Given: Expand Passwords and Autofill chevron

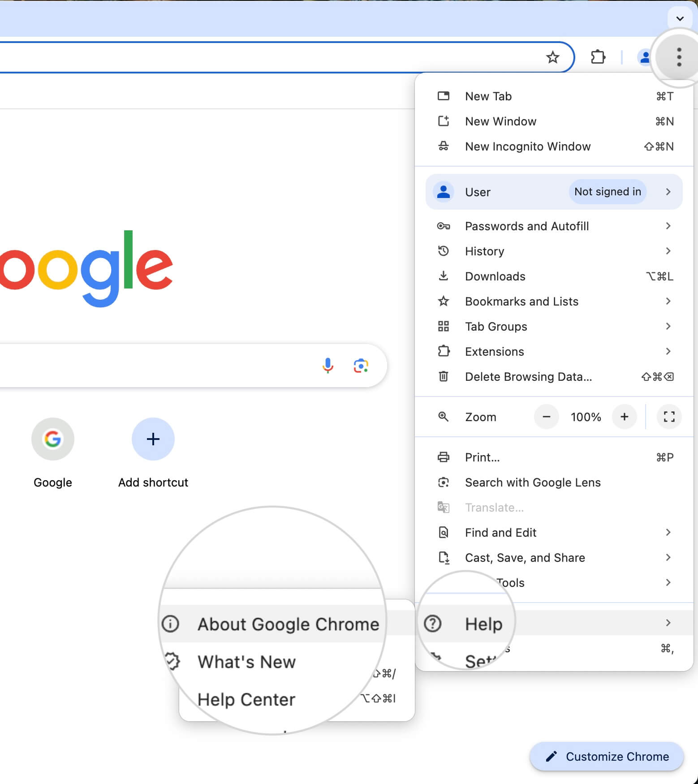Looking at the screenshot, I should [668, 226].
